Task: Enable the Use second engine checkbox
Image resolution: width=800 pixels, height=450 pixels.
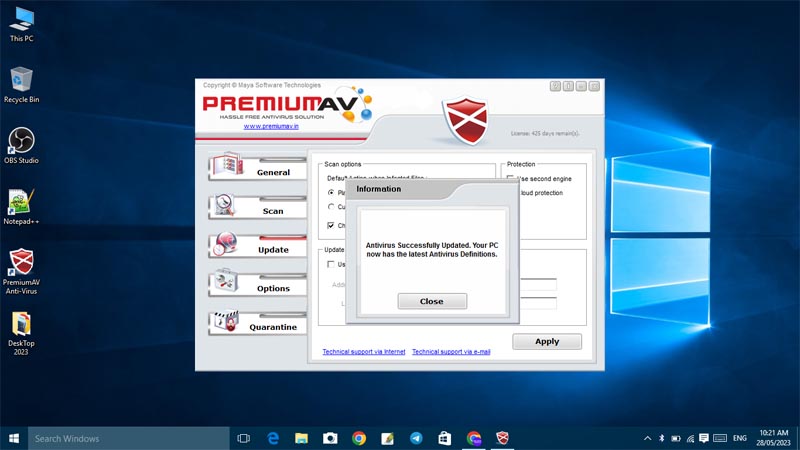Action: click(510, 179)
